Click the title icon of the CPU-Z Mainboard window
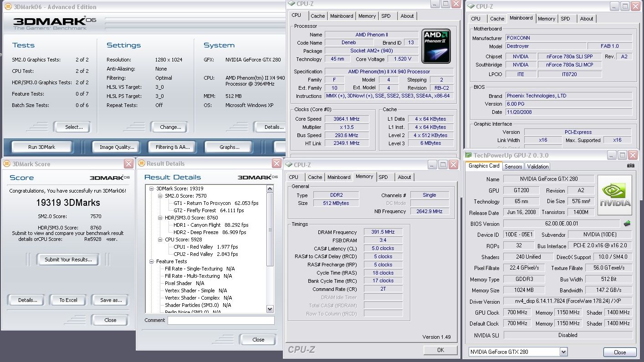Viewport: 644px width, 362px height. coord(470,6)
